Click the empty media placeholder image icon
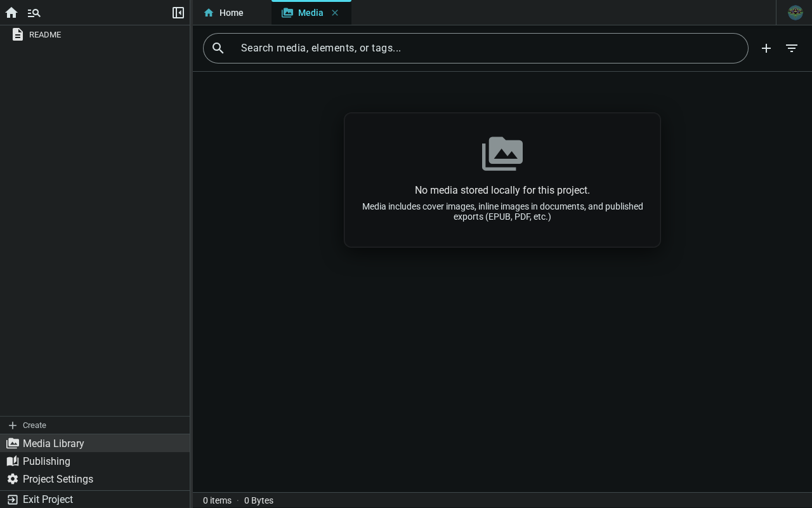This screenshot has width=812, height=508. coord(502,154)
